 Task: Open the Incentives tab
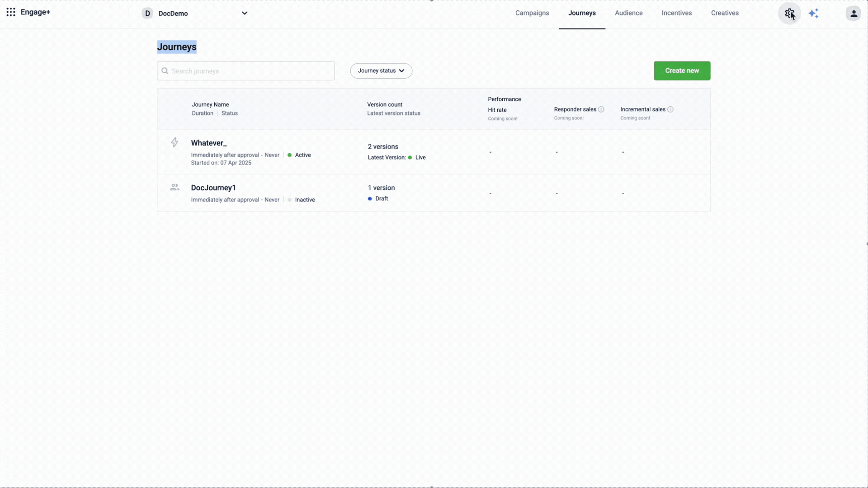677,13
